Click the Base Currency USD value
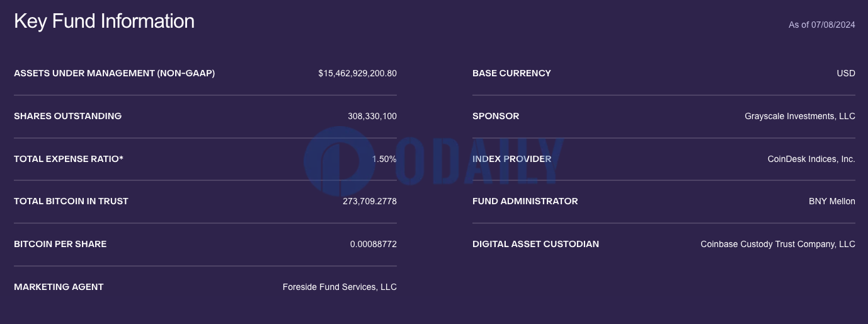 (846, 73)
